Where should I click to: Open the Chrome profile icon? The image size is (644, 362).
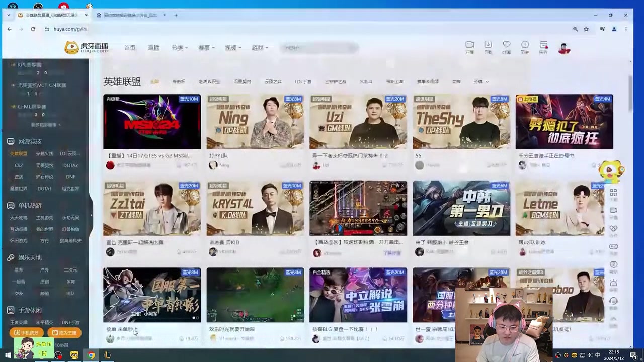click(614, 29)
